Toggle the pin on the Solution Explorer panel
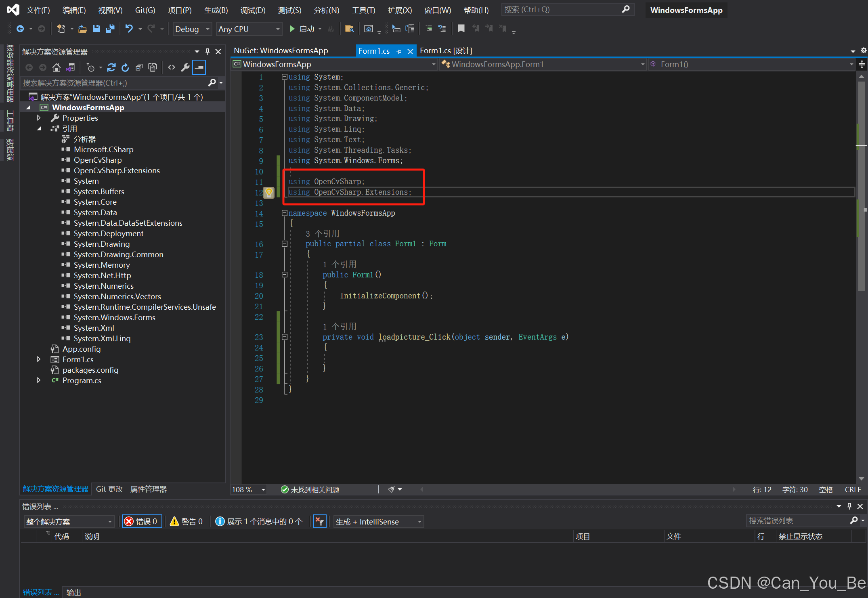 tap(207, 51)
